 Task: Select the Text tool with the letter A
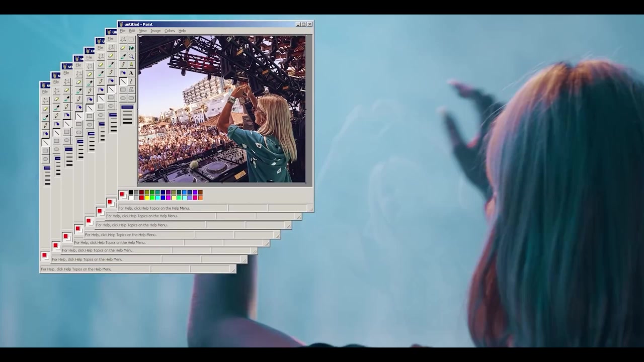click(x=131, y=73)
